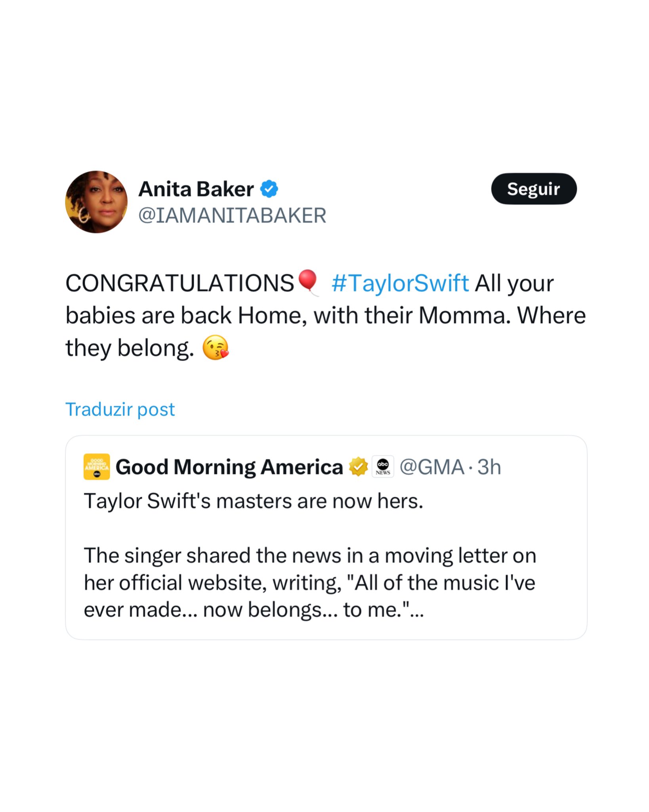The width and height of the screenshot is (649, 812).
Task: Click the Good Morning America yellow avatar
Action: [97, 467]
